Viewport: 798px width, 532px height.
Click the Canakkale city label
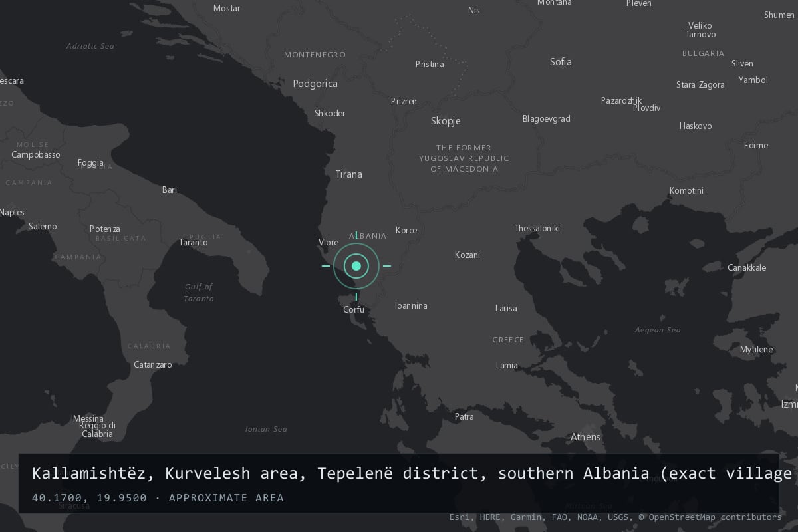pos(747,268)
